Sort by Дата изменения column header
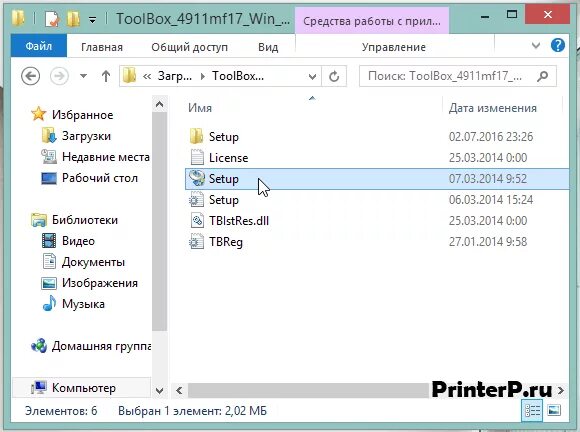The height and width of the screenshot is (432, 580). point(492,108)
